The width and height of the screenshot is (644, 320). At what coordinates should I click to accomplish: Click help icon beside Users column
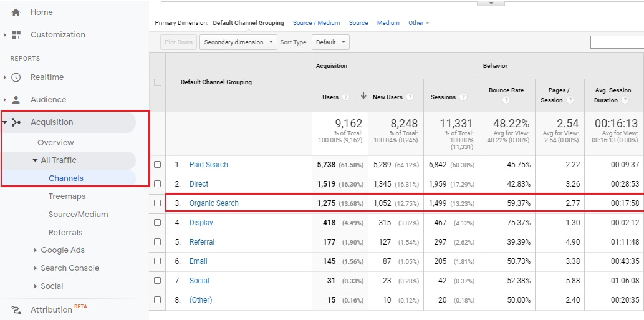[x=345, y=97]
